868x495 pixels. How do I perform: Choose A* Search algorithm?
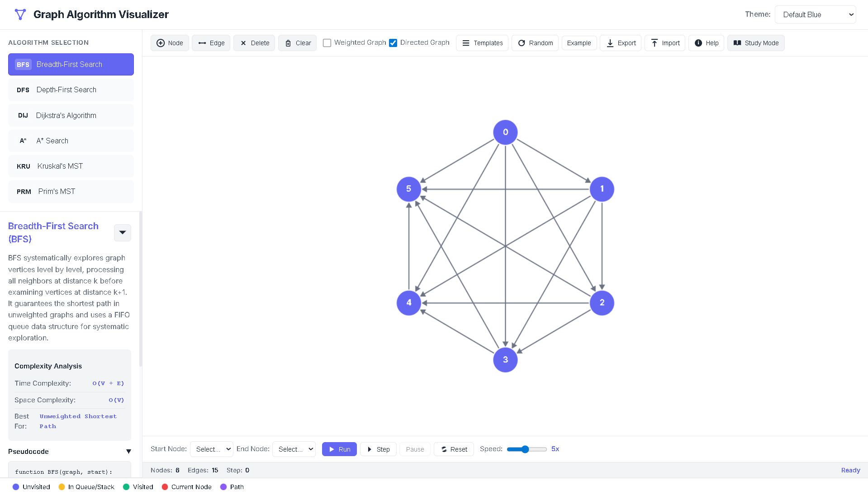71,141
